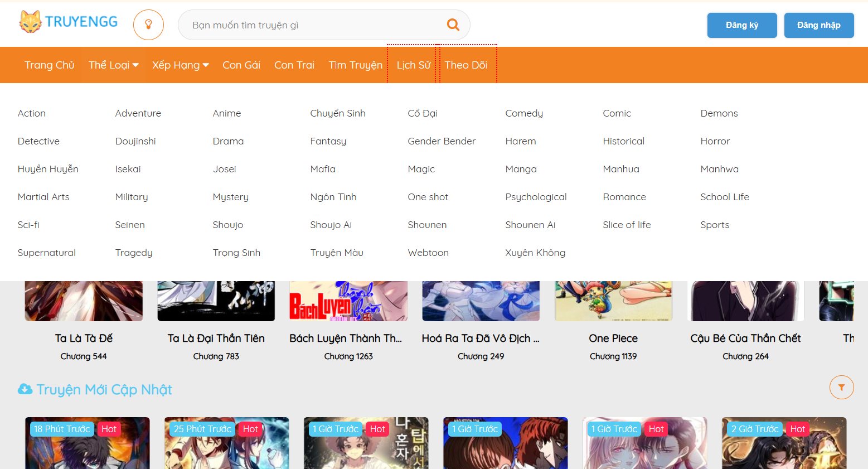Go to the Theo Dõi tab
This screenshot has width=868, height=469.
click(x=465, y=65)
